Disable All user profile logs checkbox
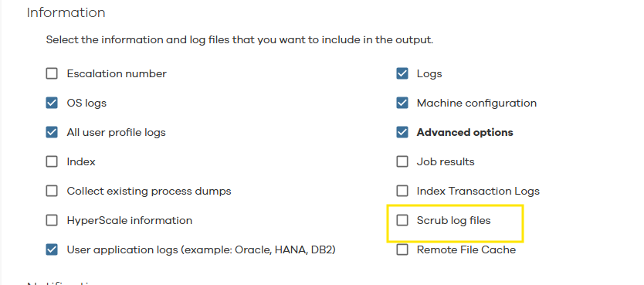Viewport: 644px width, 285px height. pyautogui.click(x=51, y=133)
